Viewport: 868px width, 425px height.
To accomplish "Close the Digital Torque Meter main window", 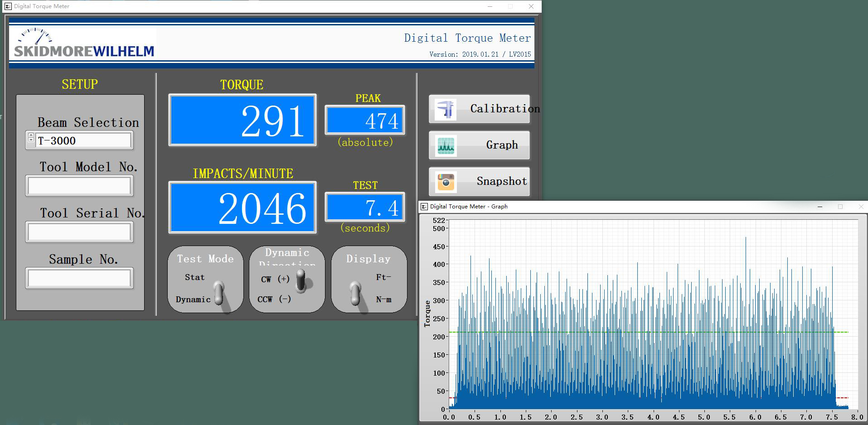I will point(531,6).
